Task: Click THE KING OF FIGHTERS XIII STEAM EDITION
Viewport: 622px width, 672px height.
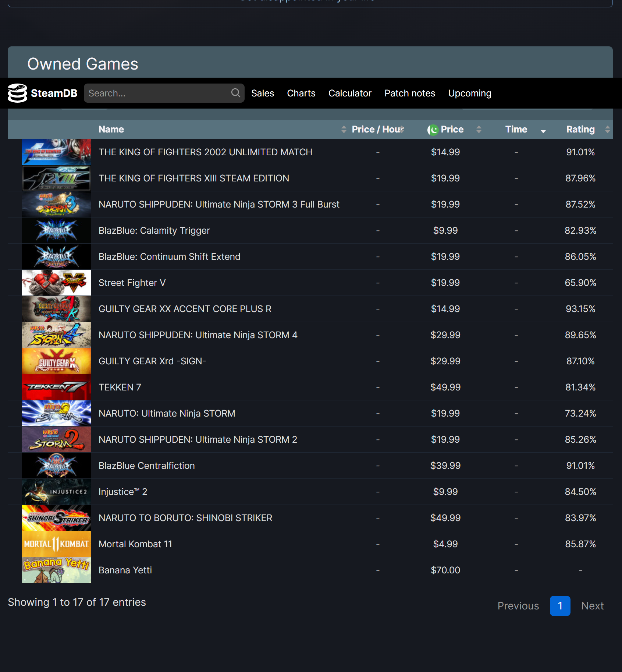Action: [194, 178]
